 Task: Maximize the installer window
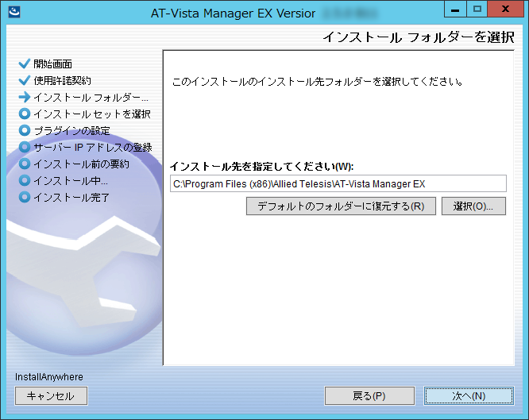tap(477, 11)
